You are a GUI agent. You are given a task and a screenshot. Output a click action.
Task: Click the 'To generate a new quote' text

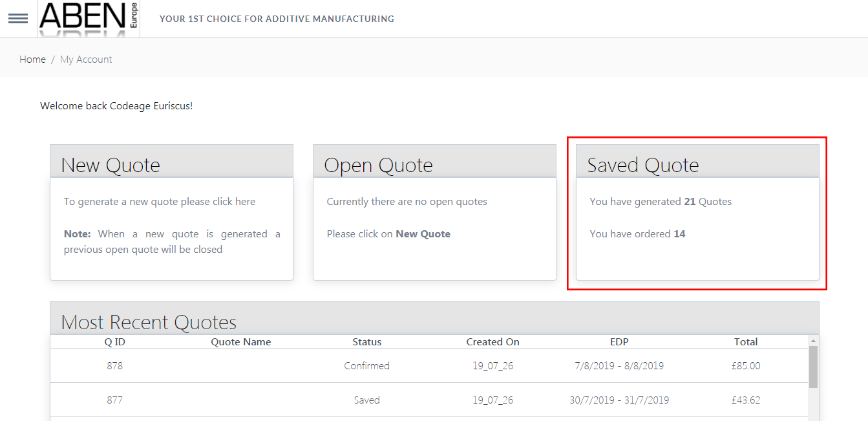159,202
